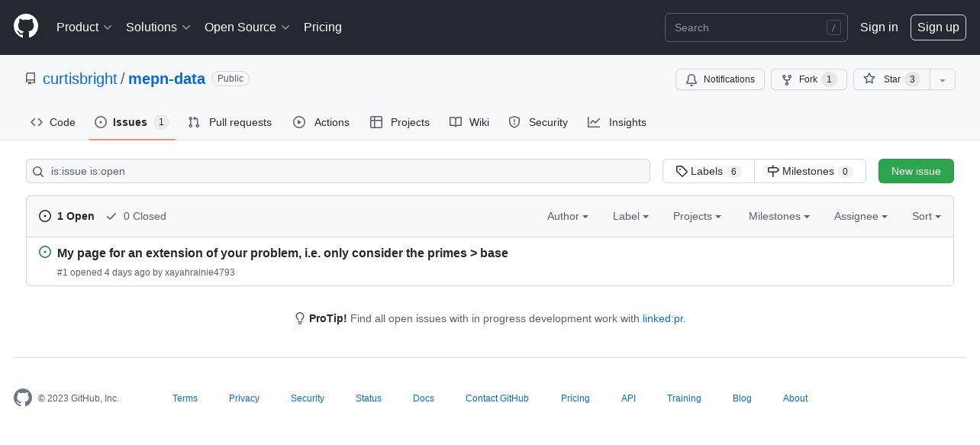Screen dimensions: 980x445
Task: Open the issue about primes > base
Action: pyautogui.click(x=282, y=253)
